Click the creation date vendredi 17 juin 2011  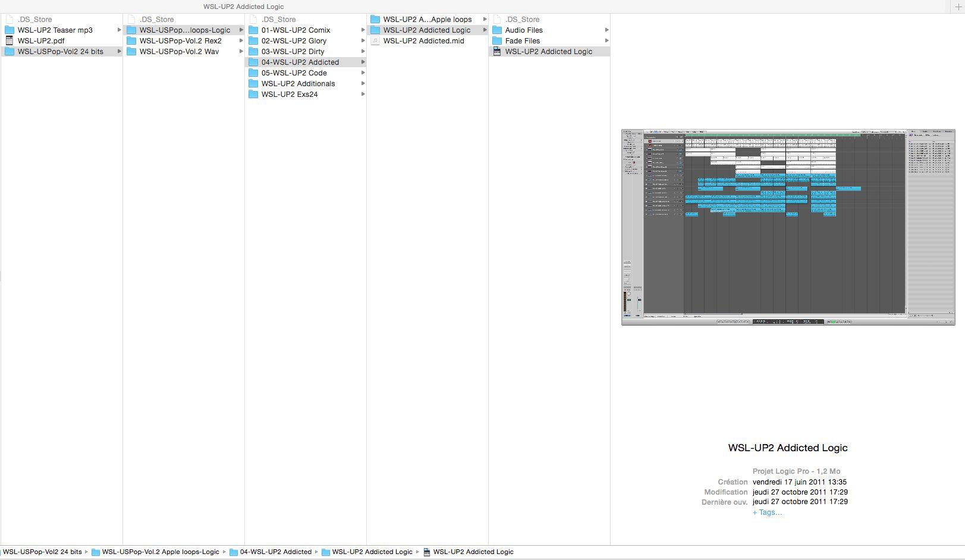point(800,482)
